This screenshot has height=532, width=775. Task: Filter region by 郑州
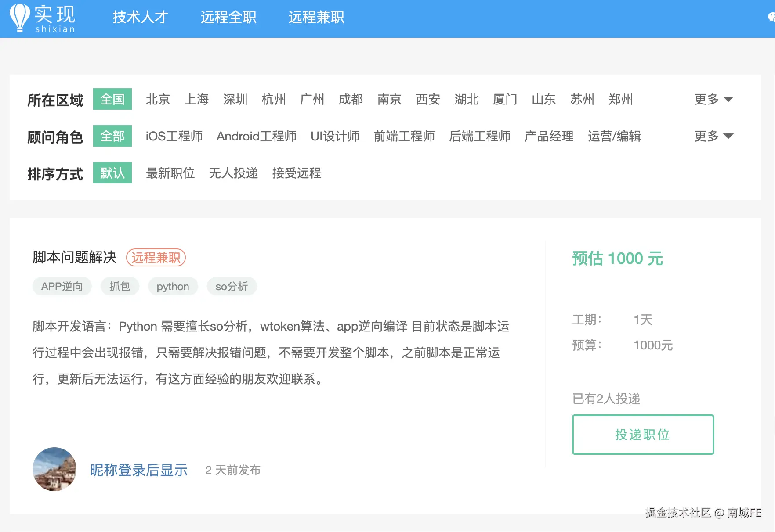pos(620,100)
